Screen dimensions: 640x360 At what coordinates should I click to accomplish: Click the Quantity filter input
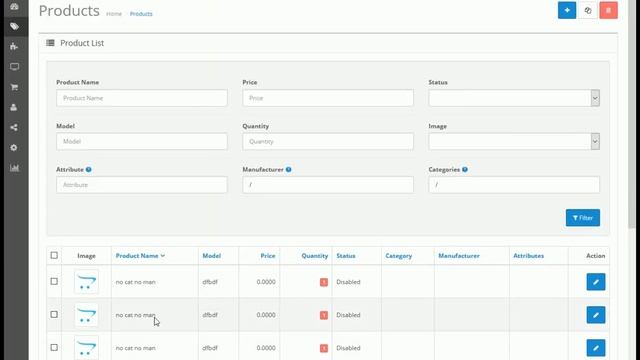[328, 142]
